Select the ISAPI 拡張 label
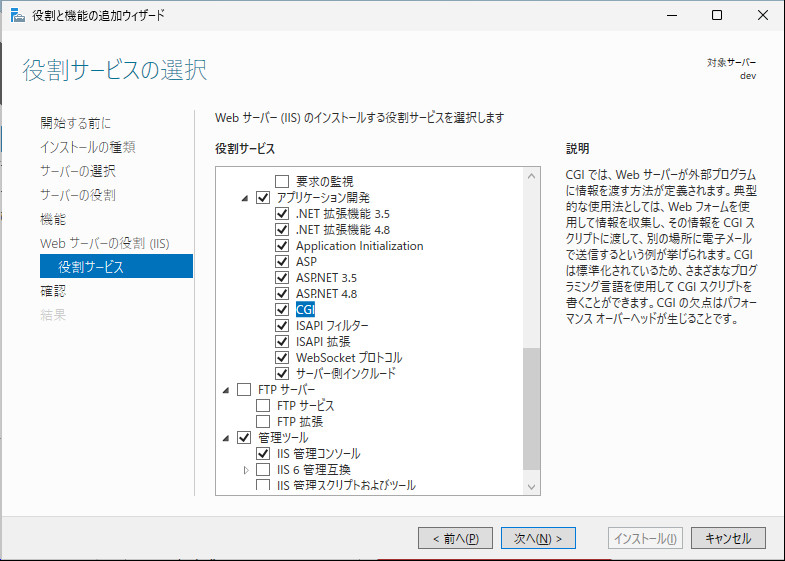 (x=323, y=342)
